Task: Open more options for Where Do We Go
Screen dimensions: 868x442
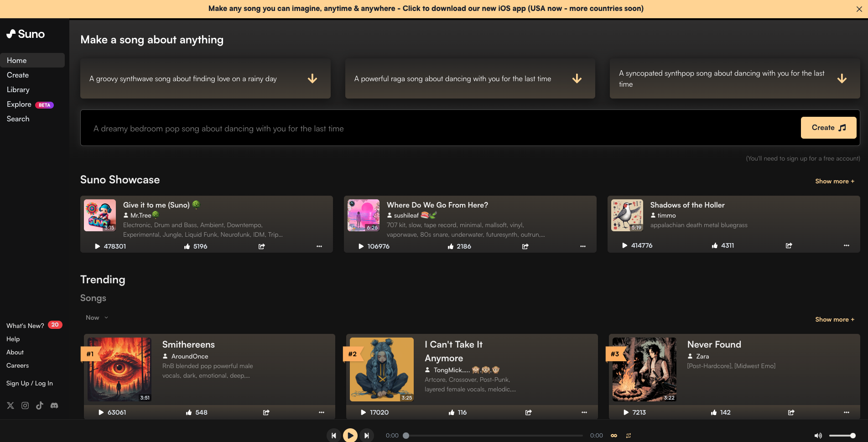Action: [583, 246]
